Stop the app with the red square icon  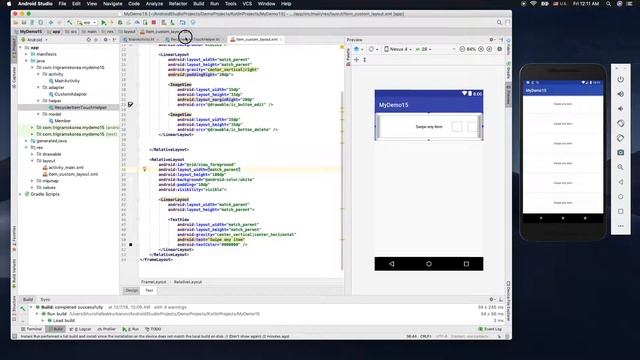point(154,22)
